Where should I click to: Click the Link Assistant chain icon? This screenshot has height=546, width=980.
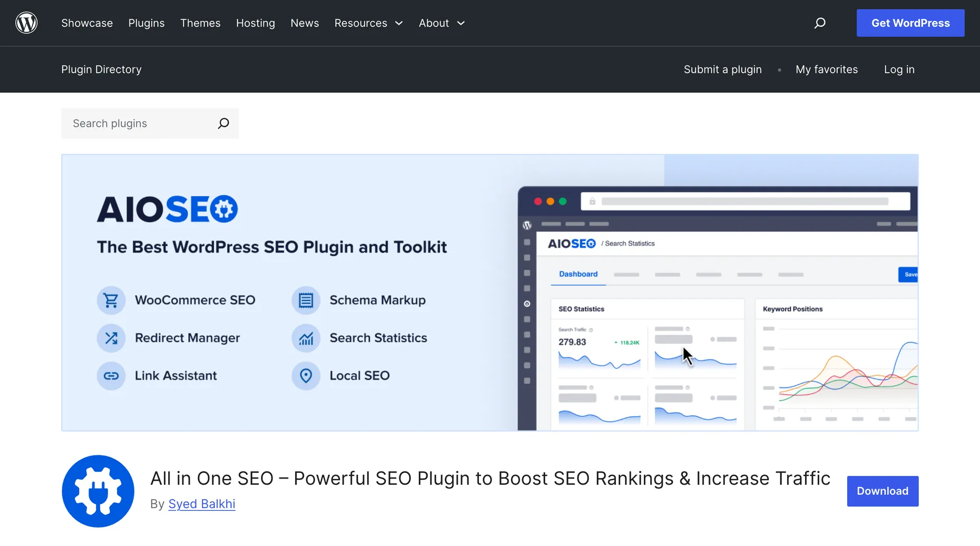point(111,376)
